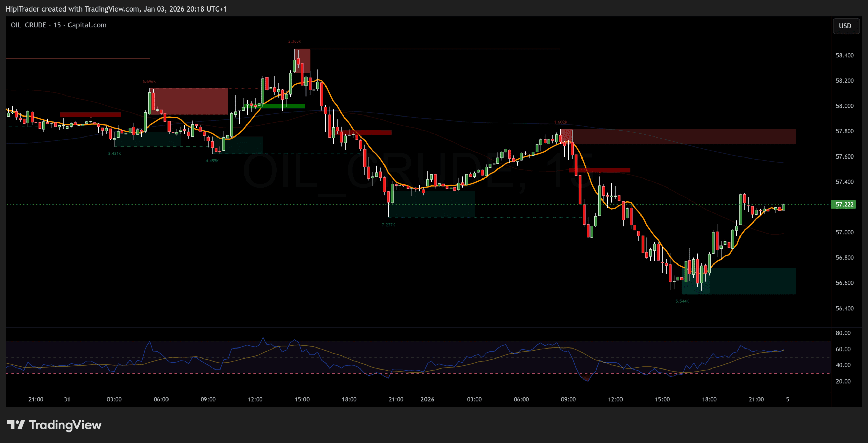Screen dimensions: 868x443
Task: Click the dark red bar near 57.500
Action: point(599,170)
